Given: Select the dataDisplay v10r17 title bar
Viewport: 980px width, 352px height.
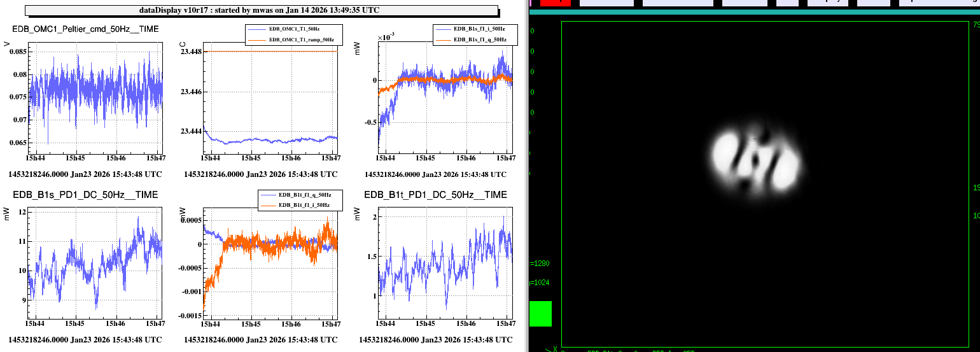Looking at the screenshot, I should coord(262,10).
